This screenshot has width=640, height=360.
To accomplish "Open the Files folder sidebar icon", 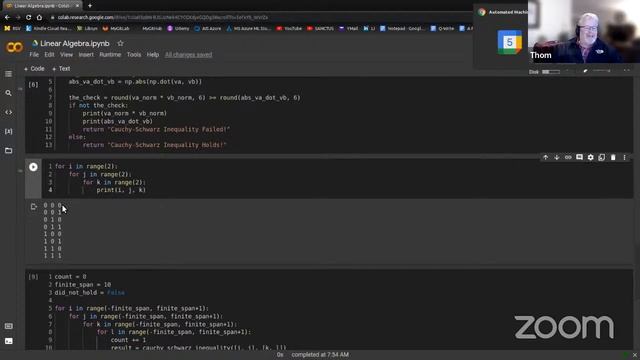I will (9, 151).
